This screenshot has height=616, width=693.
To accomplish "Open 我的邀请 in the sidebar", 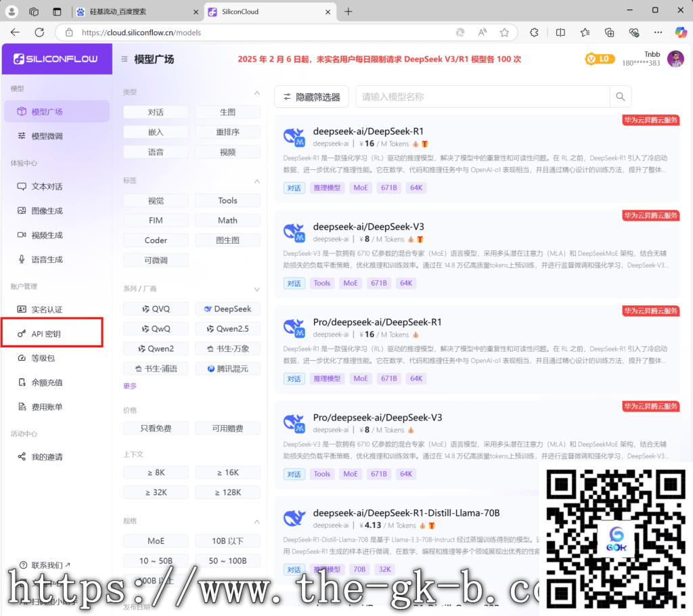I will pos(57,456).
